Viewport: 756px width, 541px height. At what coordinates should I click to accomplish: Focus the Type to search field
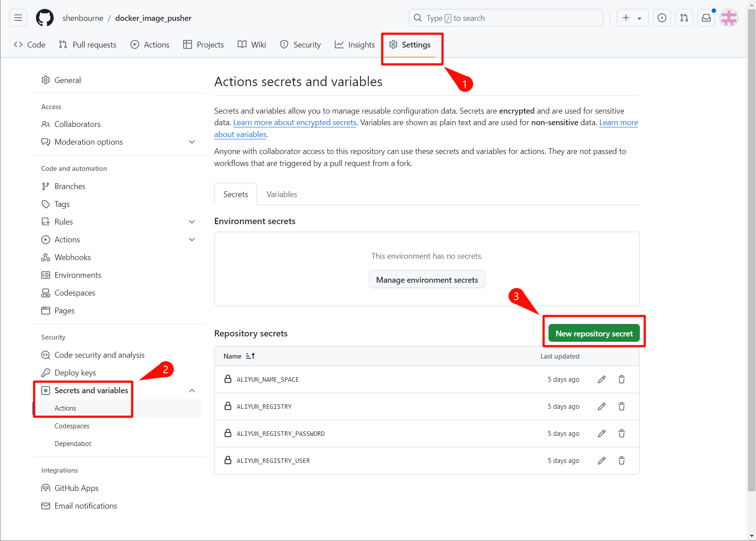pyautogui.click(x=505, y=18)
